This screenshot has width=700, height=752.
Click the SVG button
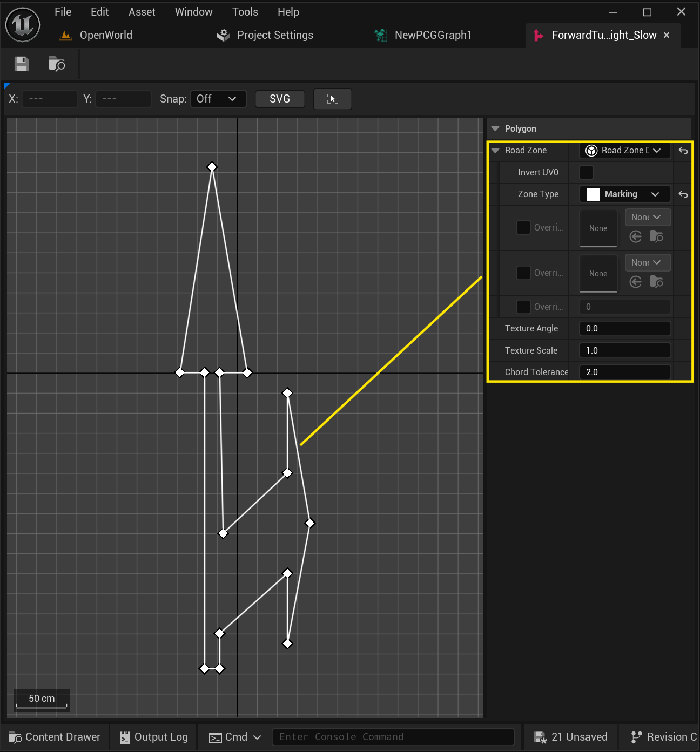(280, 99)
